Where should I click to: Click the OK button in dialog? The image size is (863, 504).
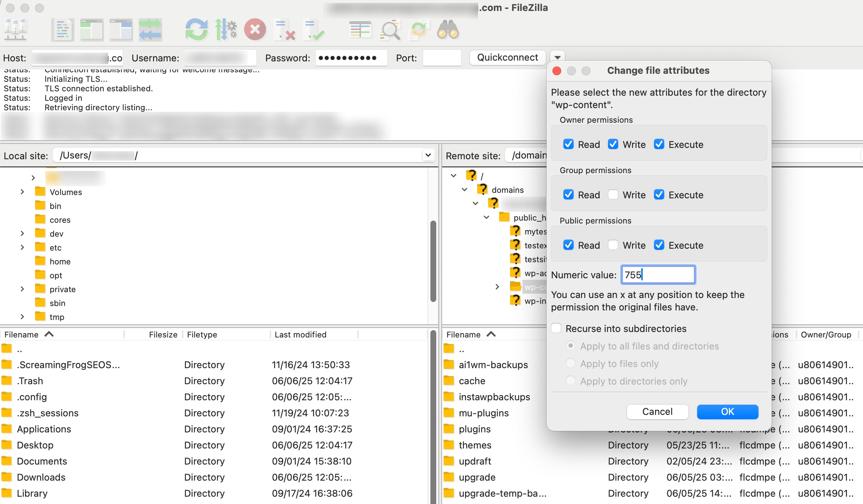tap(727, 412)
